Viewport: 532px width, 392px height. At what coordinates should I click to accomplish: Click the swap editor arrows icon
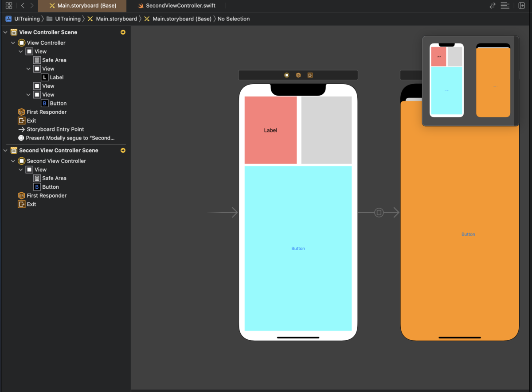[x=493, y=6]
